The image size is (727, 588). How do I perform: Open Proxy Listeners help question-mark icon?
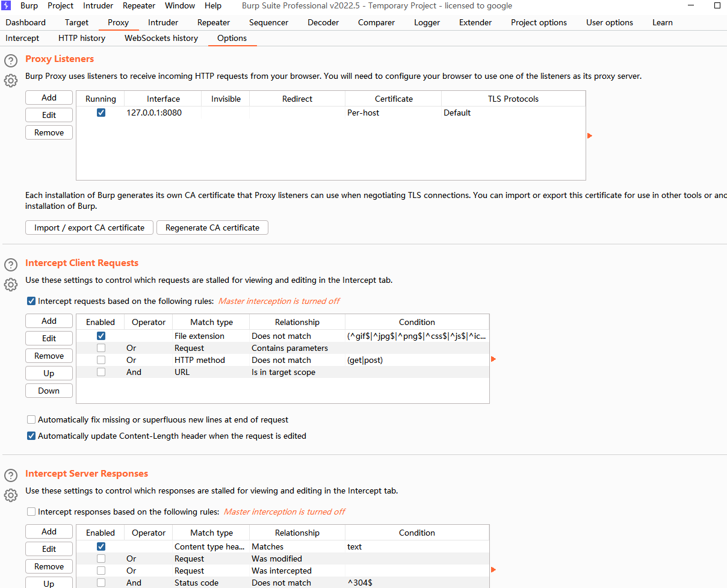pos(11,61)
